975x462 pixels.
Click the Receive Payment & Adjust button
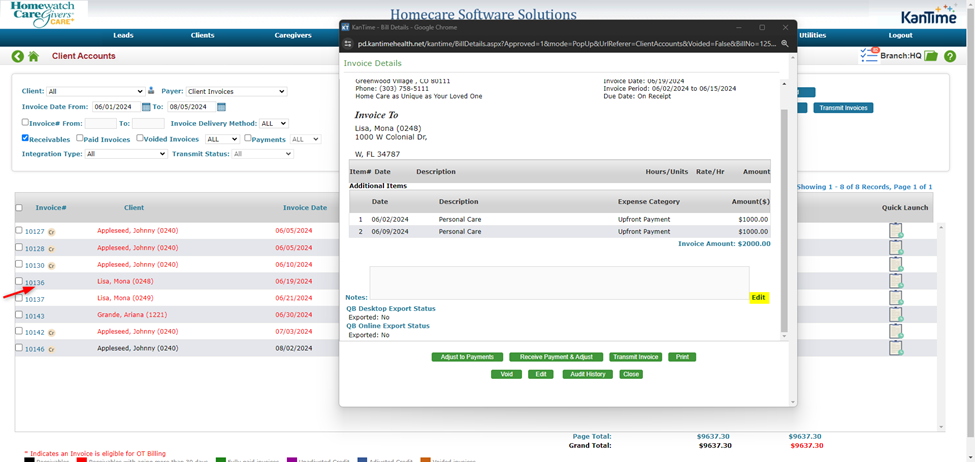pyautogui.click(x=556, y=357)
